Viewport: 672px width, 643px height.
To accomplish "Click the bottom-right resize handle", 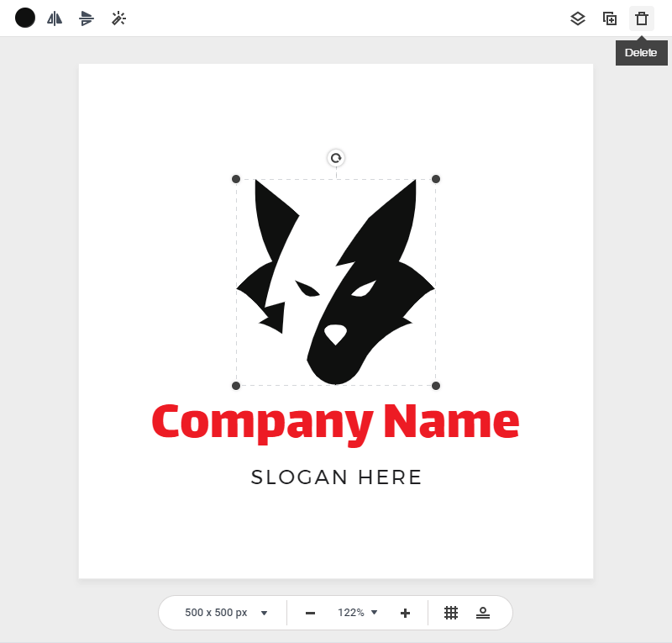I will [x=436, y=386].
